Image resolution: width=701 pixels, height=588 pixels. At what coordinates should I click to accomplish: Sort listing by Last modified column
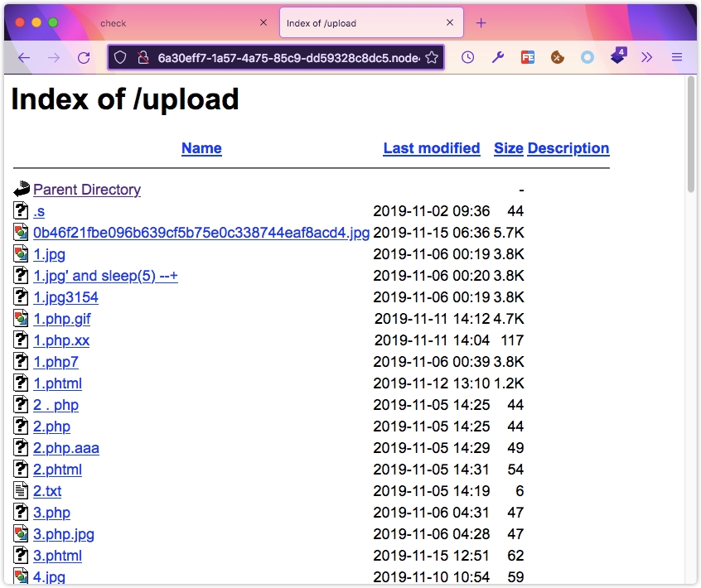point(431,148)
